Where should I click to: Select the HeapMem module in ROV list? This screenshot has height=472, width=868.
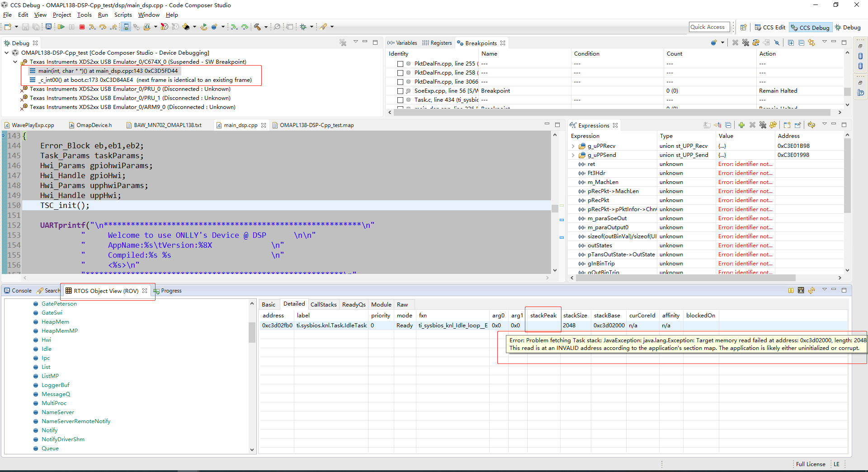(55, 322)
